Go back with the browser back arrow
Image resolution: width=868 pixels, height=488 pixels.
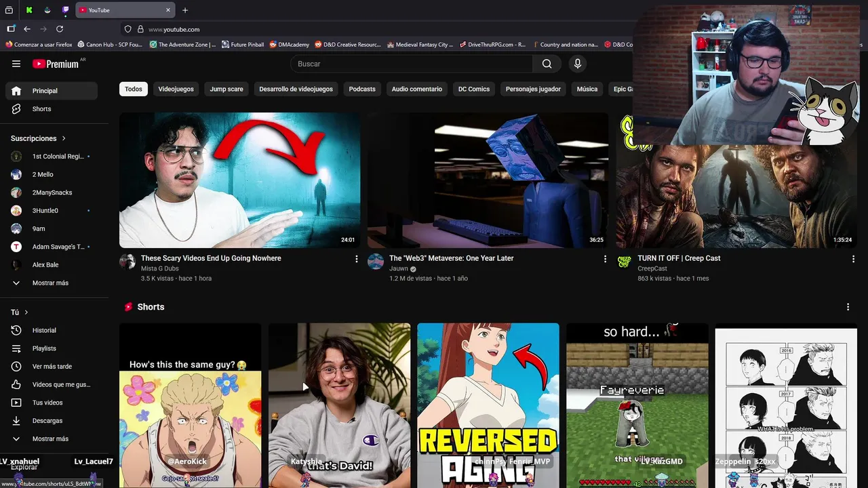27,29
